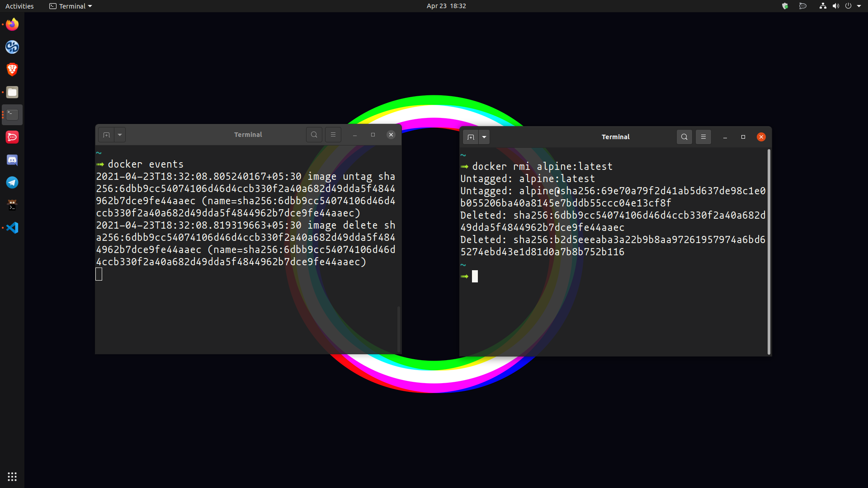Image resolution: width=868 pixels, height=488 pixels.
Task: Open the fox terminal app in dock
Action: coord(12,205)
